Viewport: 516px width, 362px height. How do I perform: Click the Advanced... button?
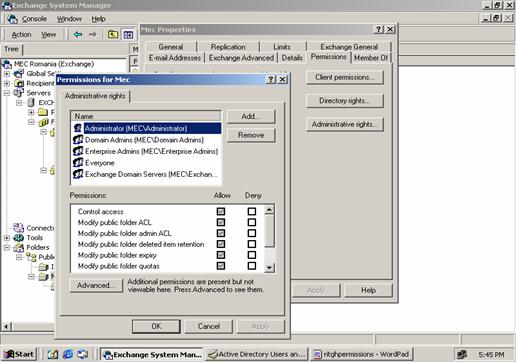click(96, 286)
